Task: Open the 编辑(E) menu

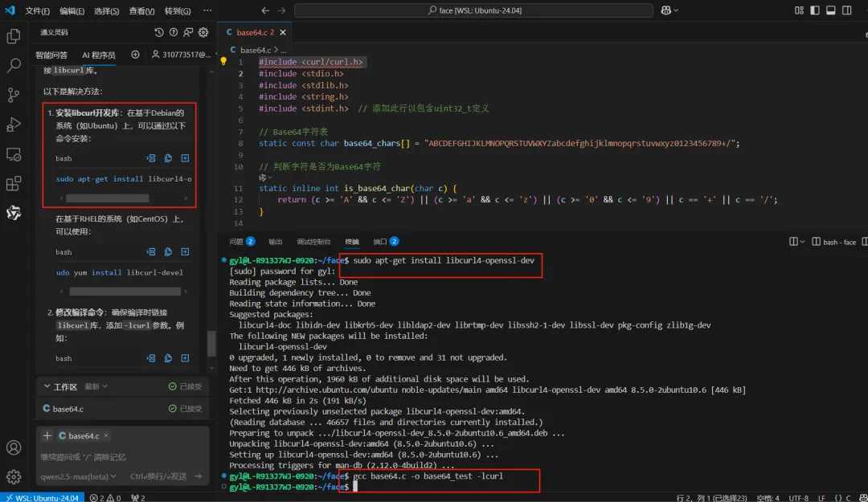Action: coord(72,11)
